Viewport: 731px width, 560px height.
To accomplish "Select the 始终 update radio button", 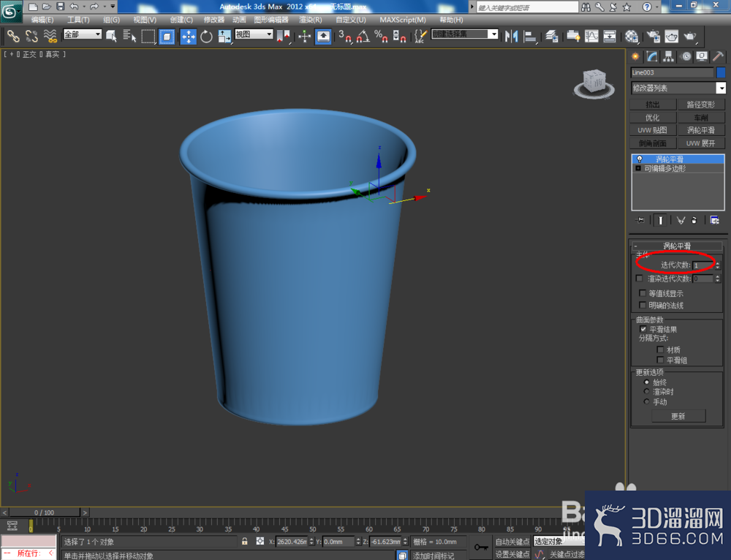I will tap(647, 382).
